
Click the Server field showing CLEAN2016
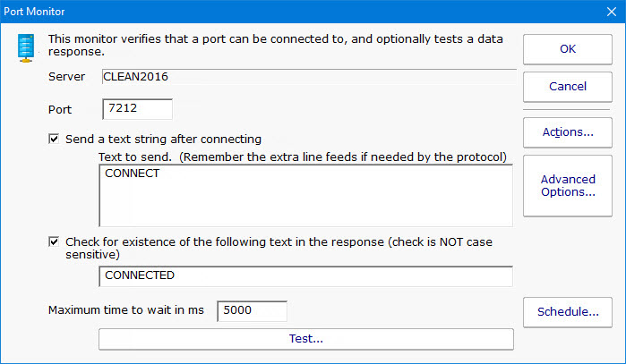pyautogui.click(x=307, y=77)
